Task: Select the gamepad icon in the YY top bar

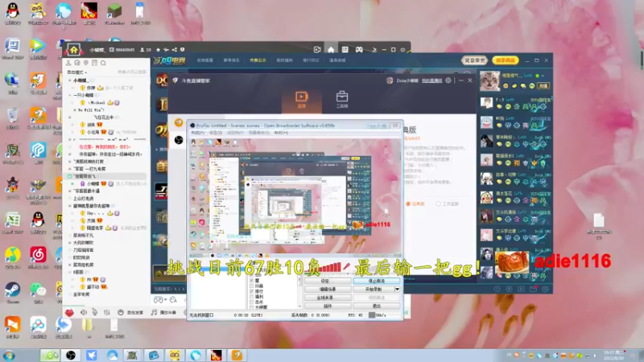Action: pos(359,50)
